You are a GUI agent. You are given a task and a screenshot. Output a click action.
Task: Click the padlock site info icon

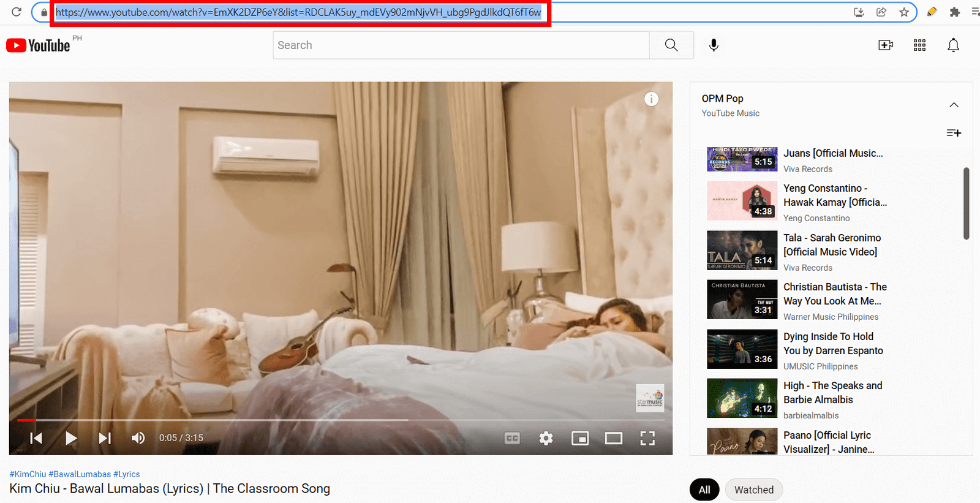tap(43, 12)
